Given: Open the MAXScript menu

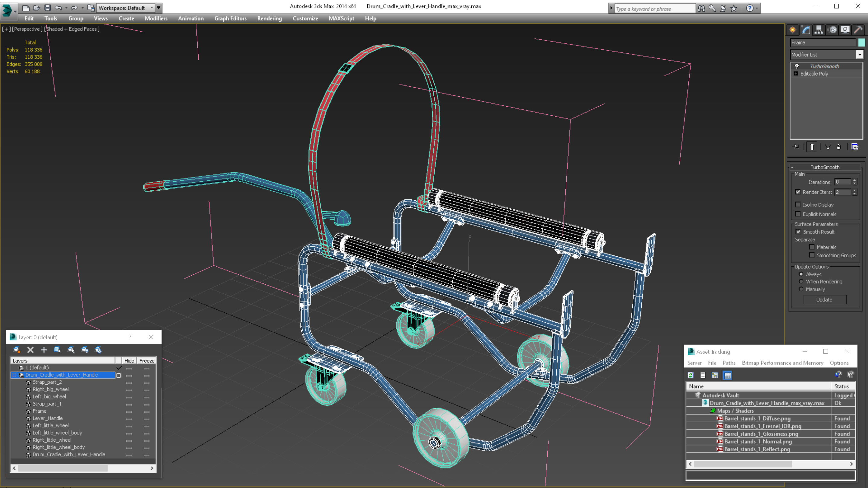Looking at the screenshot, I should 341,18.
